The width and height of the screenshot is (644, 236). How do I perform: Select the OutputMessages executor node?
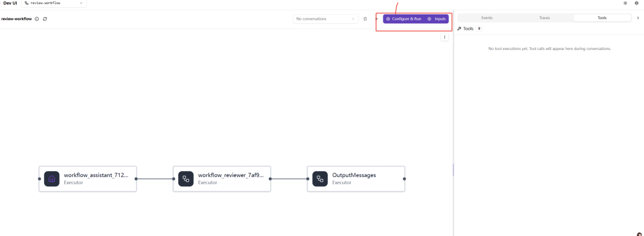[x=356, y=179]
